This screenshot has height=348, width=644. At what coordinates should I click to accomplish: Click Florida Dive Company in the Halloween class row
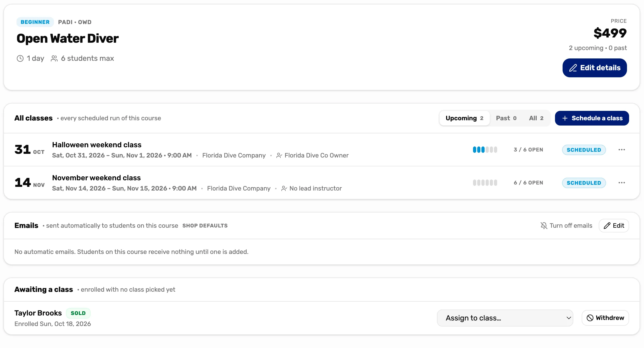[234, 155]
